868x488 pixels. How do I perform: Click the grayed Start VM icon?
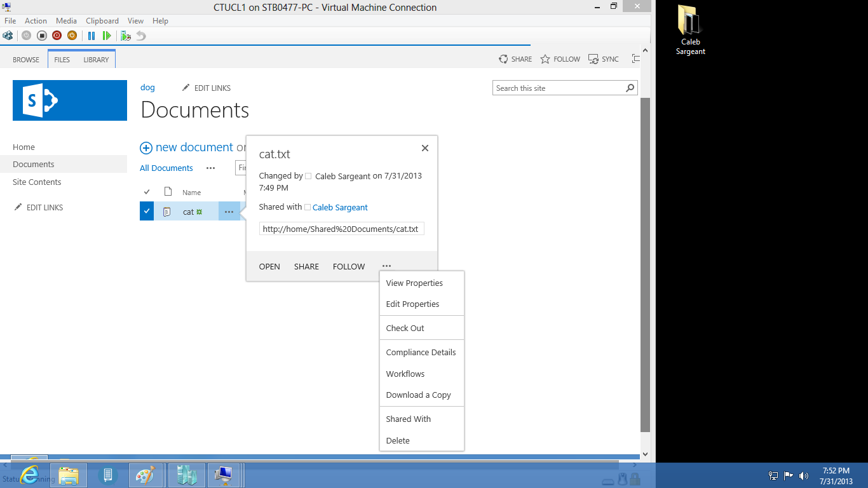point(26,36)
